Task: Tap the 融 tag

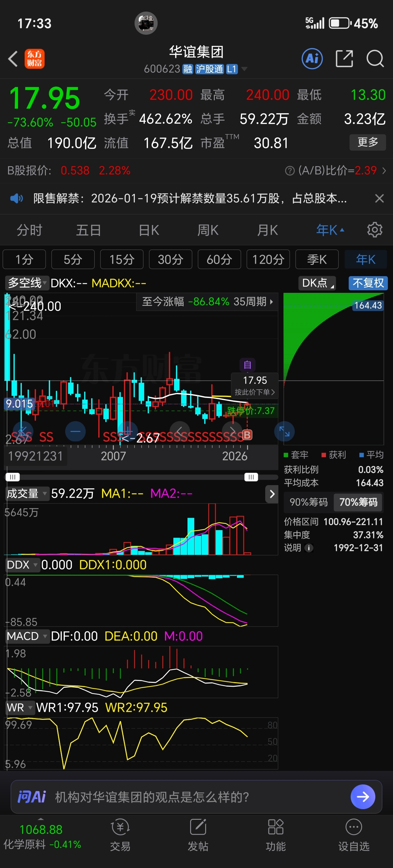Action: (188, 69)
